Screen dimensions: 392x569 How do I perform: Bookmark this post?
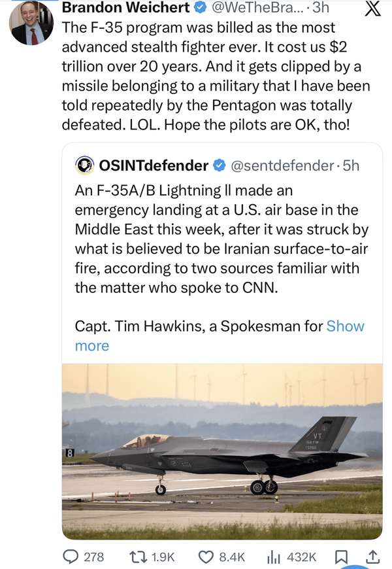point(341,557)
